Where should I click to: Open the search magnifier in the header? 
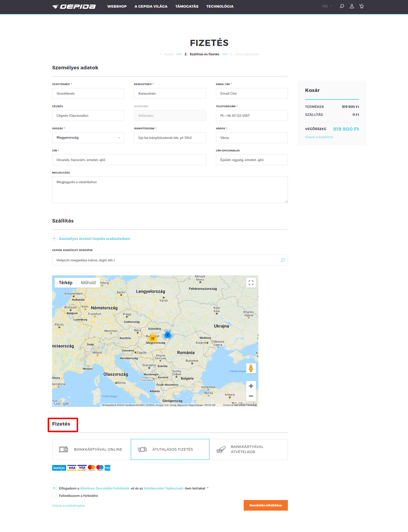[x=342, y=6]
